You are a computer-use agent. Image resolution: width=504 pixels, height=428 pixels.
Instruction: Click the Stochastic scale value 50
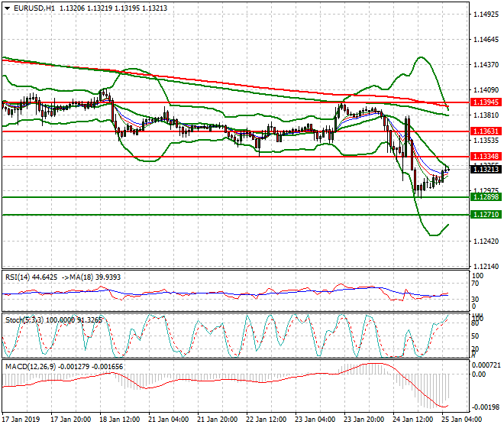click(476, 336)
